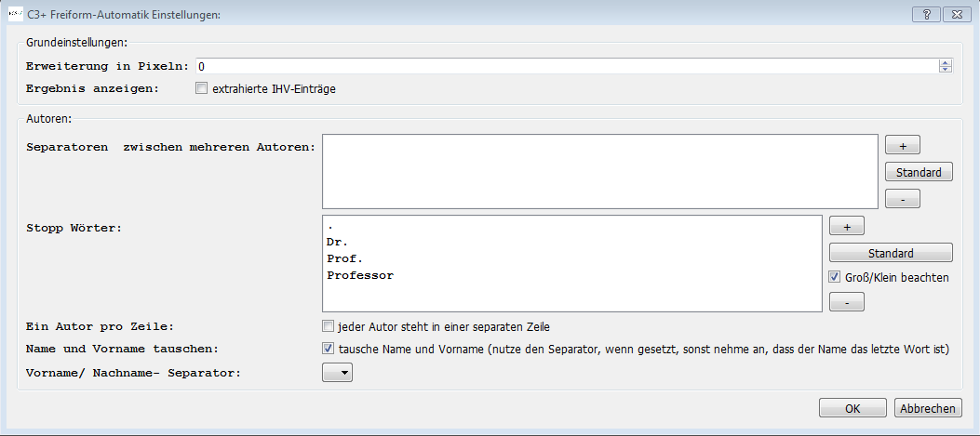Click the Erweiterung in Pixeln input field
This screenshot has width=980, height=436.
pyautogui.click(x=568, y=66)
